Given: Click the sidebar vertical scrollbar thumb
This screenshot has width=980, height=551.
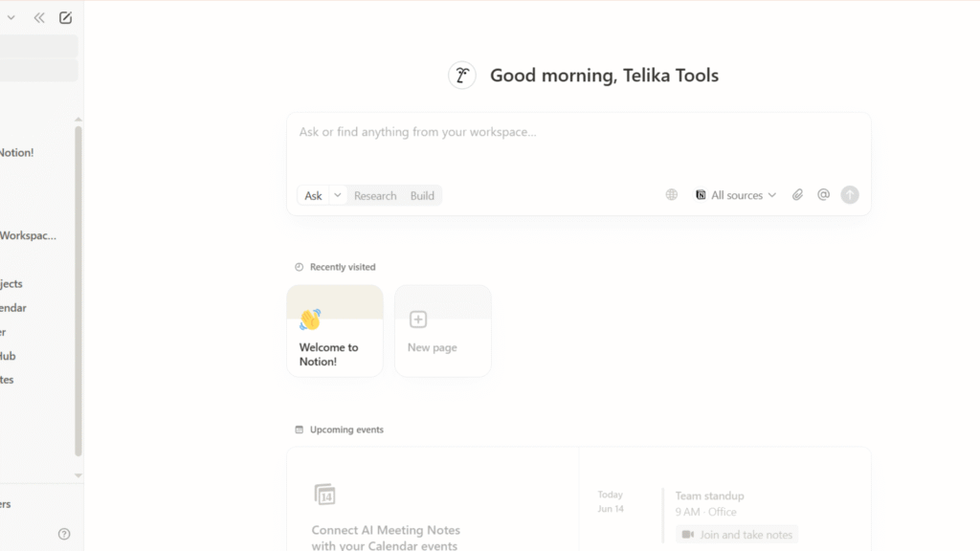Looking at the screenshot, I should point(78,291).
